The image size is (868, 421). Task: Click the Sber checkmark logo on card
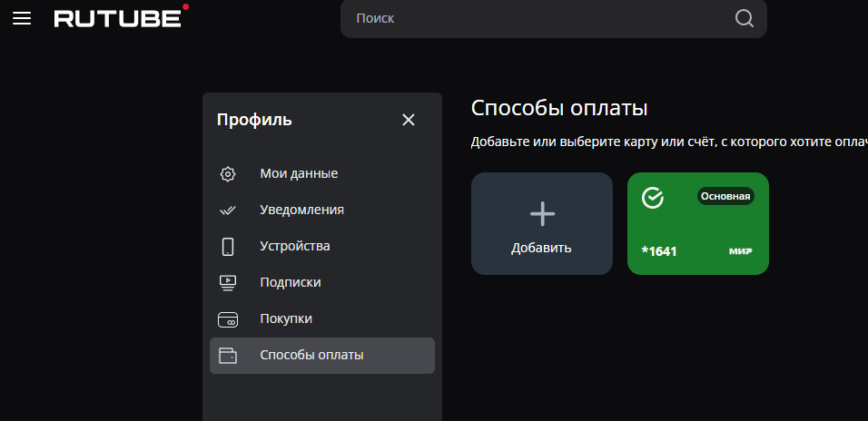653,197
